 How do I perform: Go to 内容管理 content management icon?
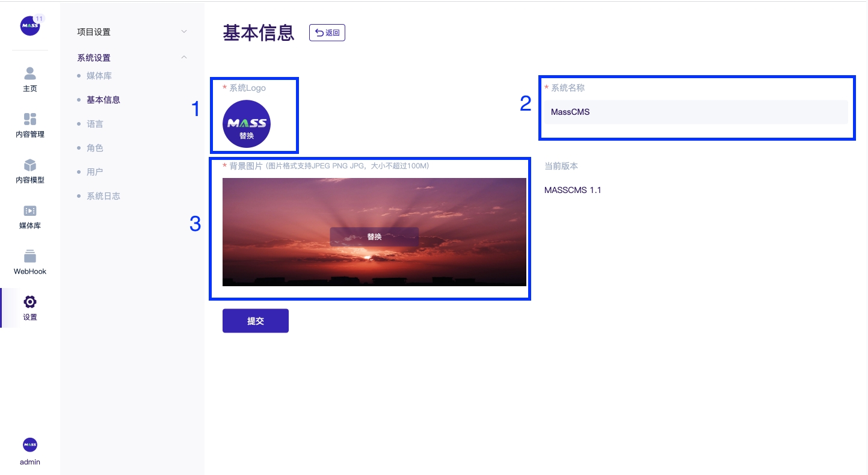(x=30, y=119)
